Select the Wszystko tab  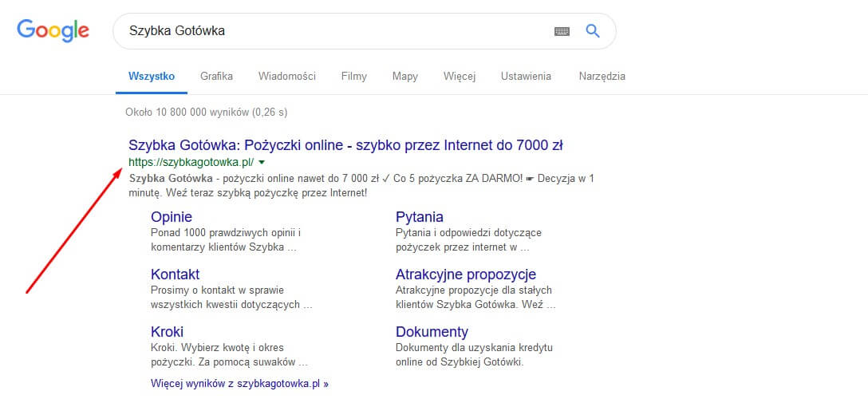point(152,77)
